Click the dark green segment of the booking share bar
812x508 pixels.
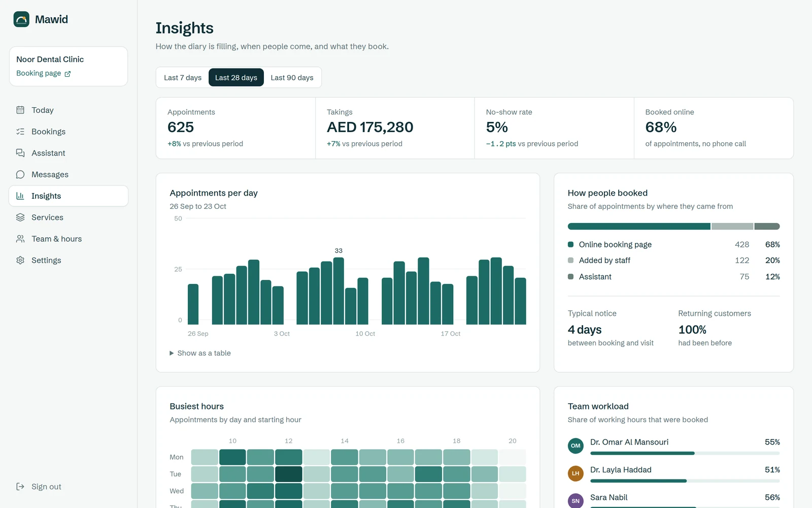(639, 227)
